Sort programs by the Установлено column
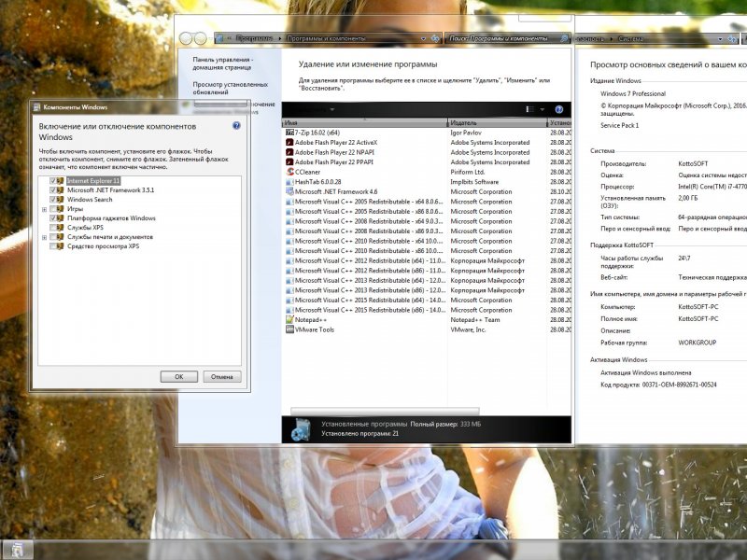 559,123
